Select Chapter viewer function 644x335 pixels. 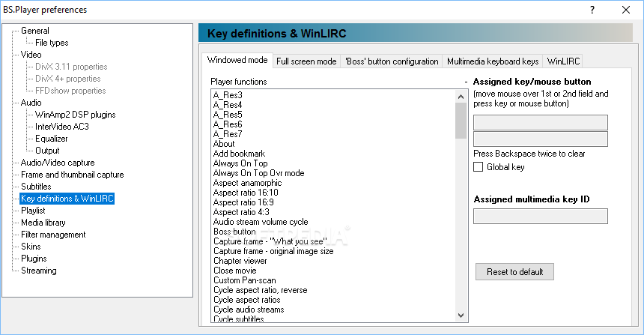[x=240, y=261]
